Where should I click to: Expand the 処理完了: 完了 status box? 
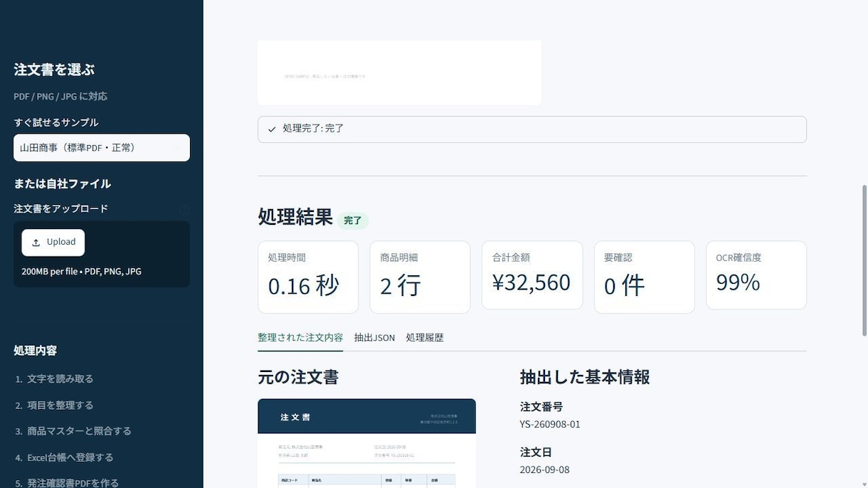tap(532, 129)
